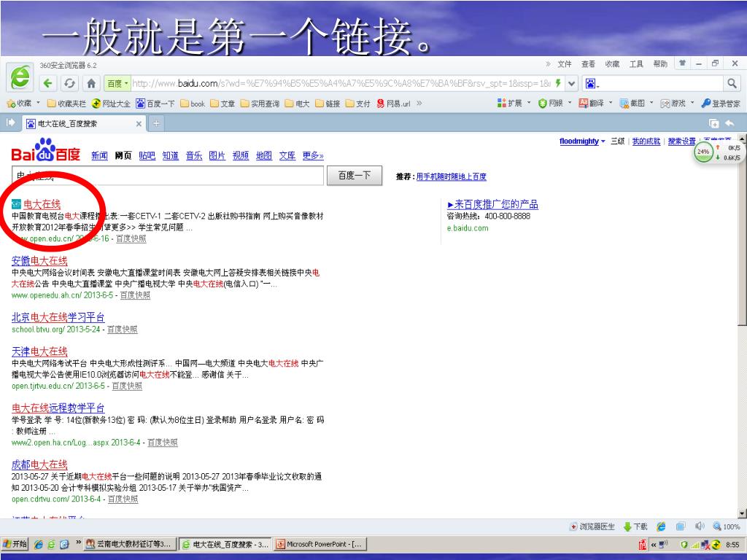747x560 pixels.
Task: Expand more bookmarks chevron after 网易.url
Action: [419, 103]
